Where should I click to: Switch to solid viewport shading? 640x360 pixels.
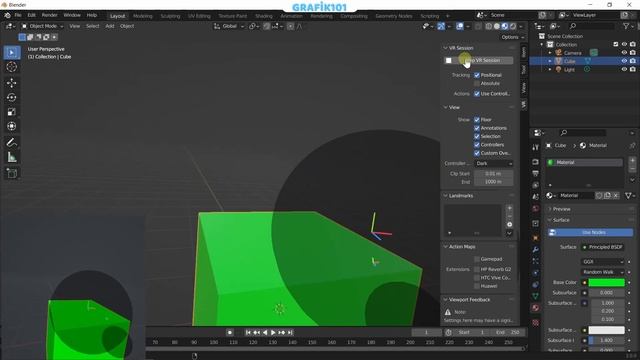tap(497, 26)
